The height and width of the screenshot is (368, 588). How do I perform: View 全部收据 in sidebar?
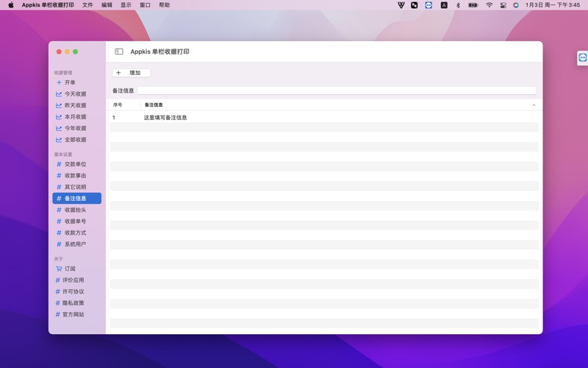(77, 140)
